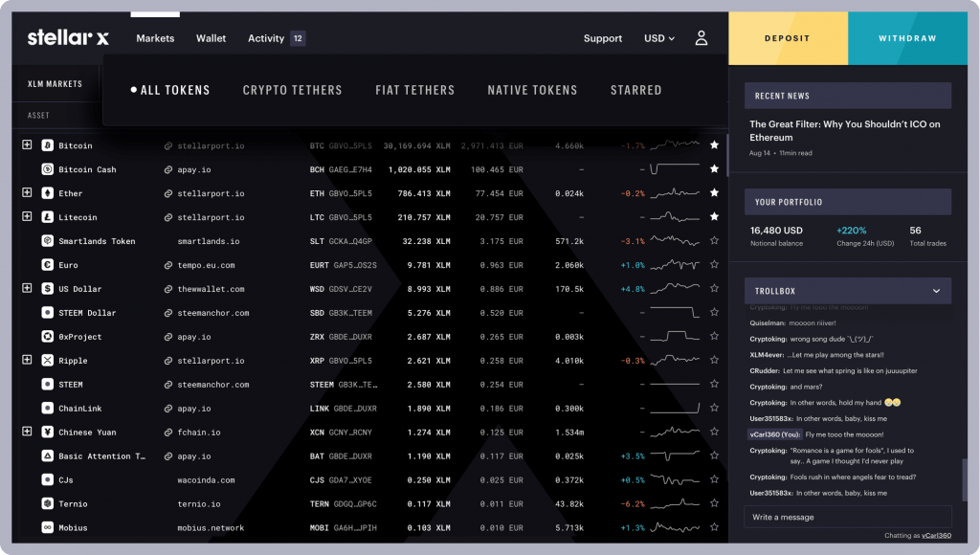Open the user account profile icon
Screen dimensions: 980x555
[x=702, y=38]
